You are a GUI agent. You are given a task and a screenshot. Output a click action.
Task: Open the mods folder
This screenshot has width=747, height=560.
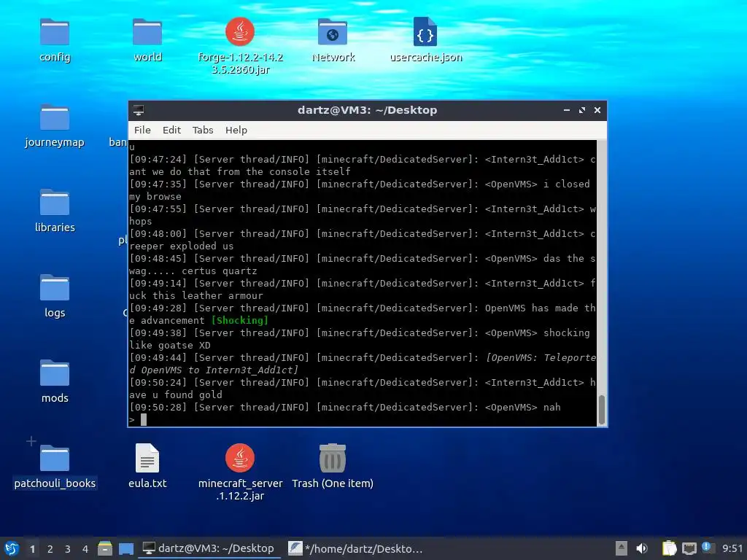coord(55,373)
